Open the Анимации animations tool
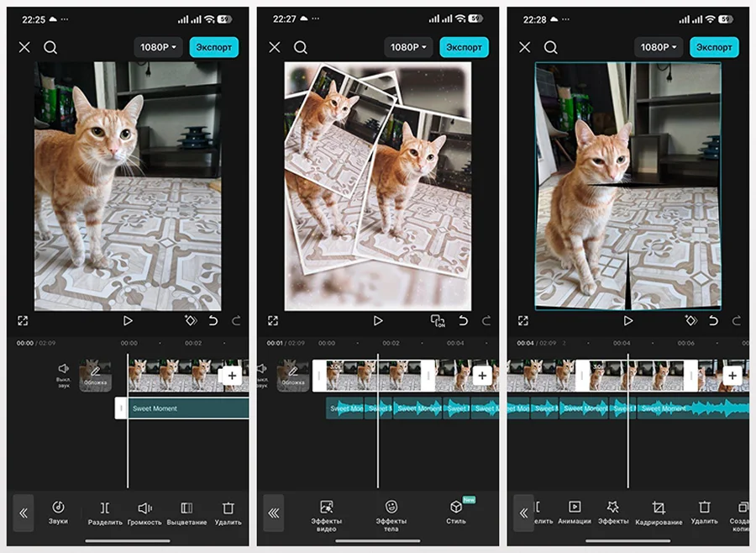Image resolution: width=756 pixels, height=553 pixels. click(575, 512)
